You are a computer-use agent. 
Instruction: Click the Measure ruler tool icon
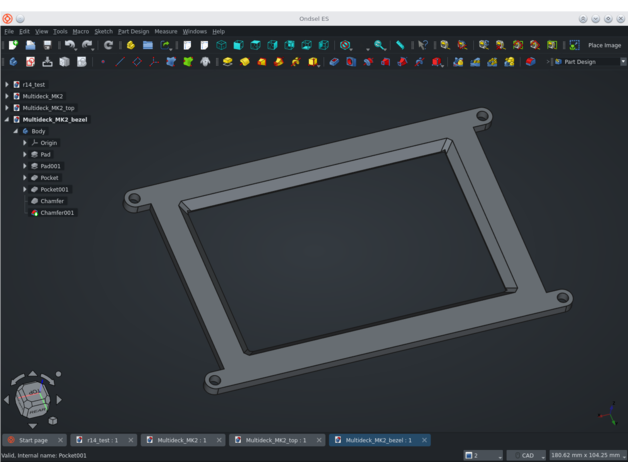[400, 45]
